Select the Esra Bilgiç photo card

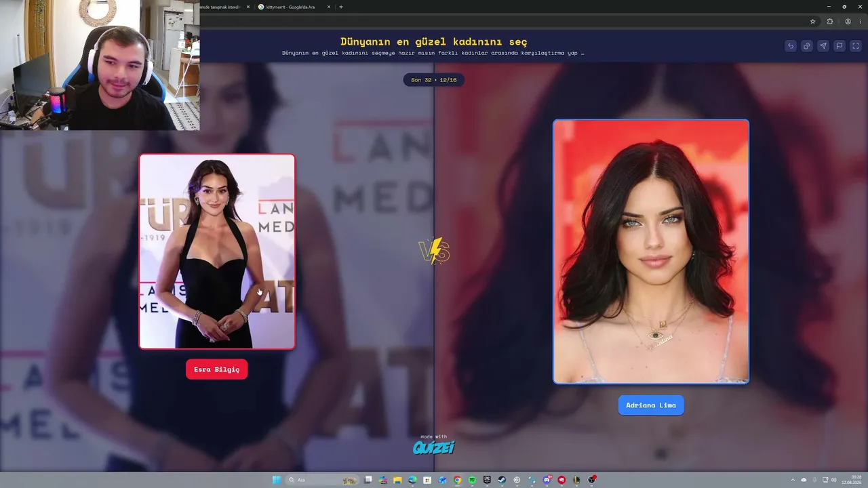pos(217,251)
